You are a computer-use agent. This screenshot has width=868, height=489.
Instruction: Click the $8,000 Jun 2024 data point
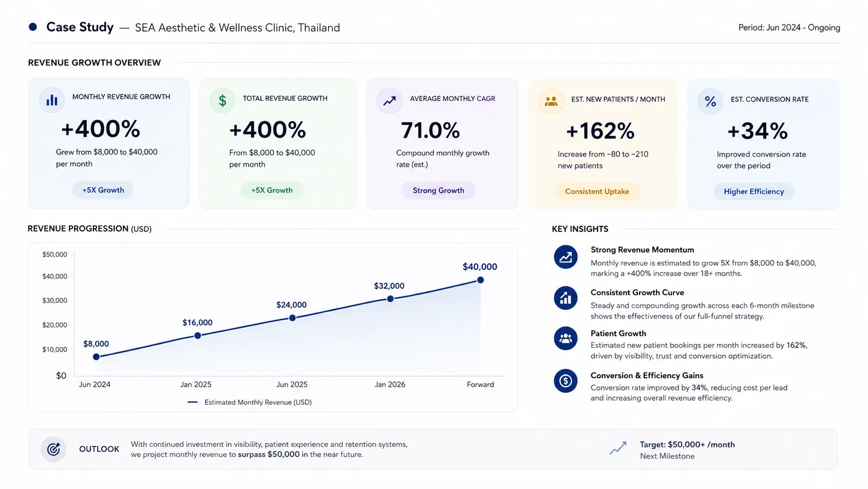point(96,357)
